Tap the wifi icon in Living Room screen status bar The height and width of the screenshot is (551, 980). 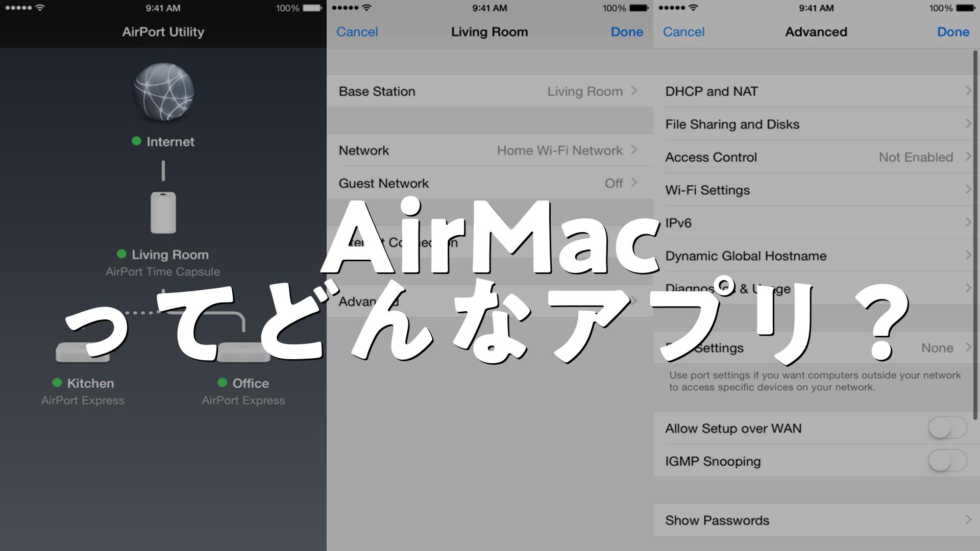(366, 8)
